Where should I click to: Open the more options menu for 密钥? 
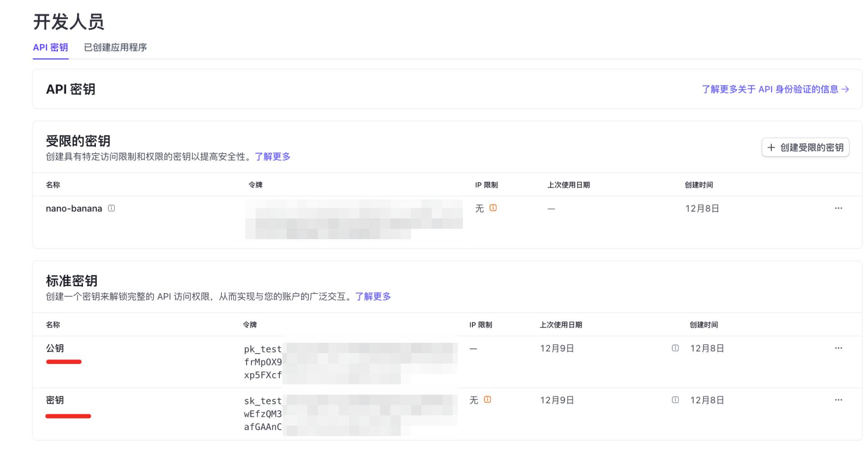click(838, 400)
